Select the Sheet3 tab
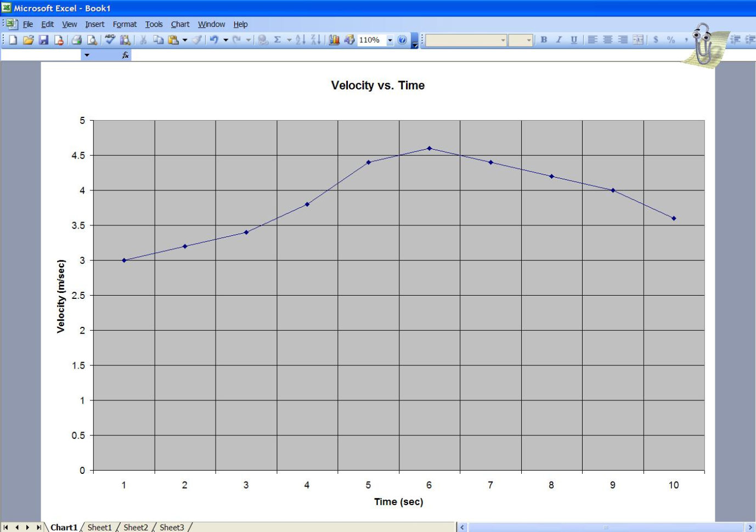The image size is (756, 532). point(172,527)
